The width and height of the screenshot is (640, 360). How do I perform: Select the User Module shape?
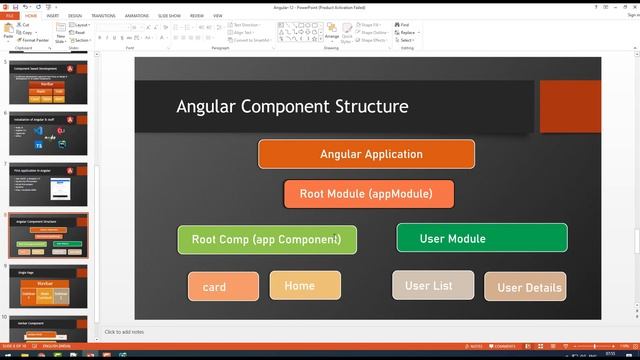point(482,238)
